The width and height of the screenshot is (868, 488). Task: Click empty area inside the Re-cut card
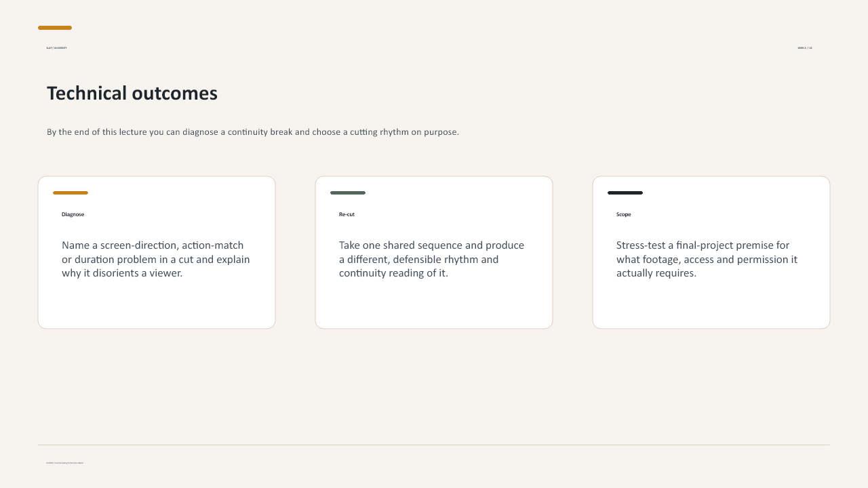click(x=434, y=305)
